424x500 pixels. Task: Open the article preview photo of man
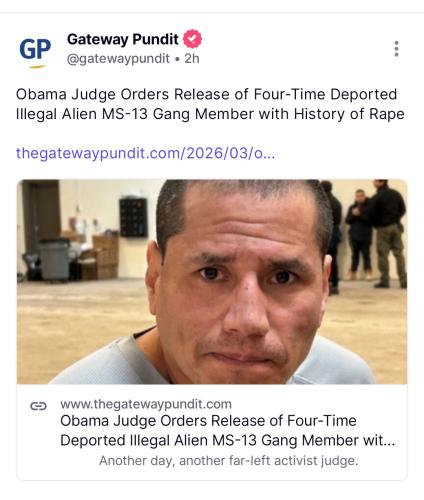point(212,282)
